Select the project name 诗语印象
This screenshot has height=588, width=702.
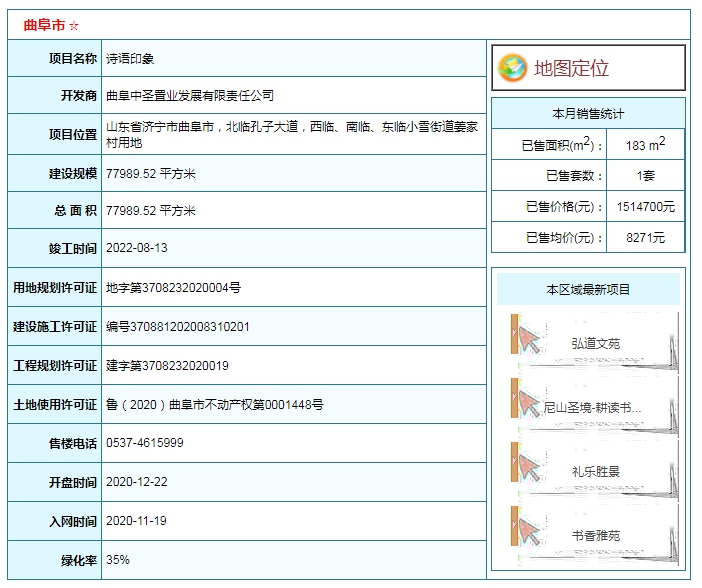130,59
